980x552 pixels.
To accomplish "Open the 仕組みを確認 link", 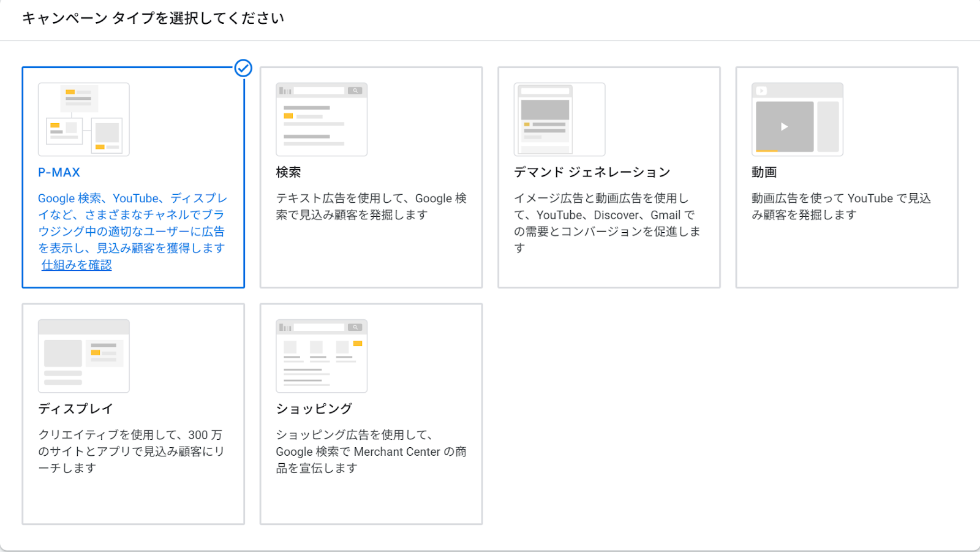I will pyautogui.click(x=77, y=265).
